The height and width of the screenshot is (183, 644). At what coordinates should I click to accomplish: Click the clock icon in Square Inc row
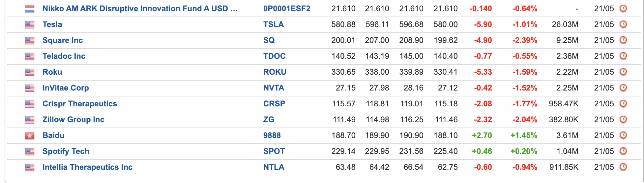[x=623, y=40]
